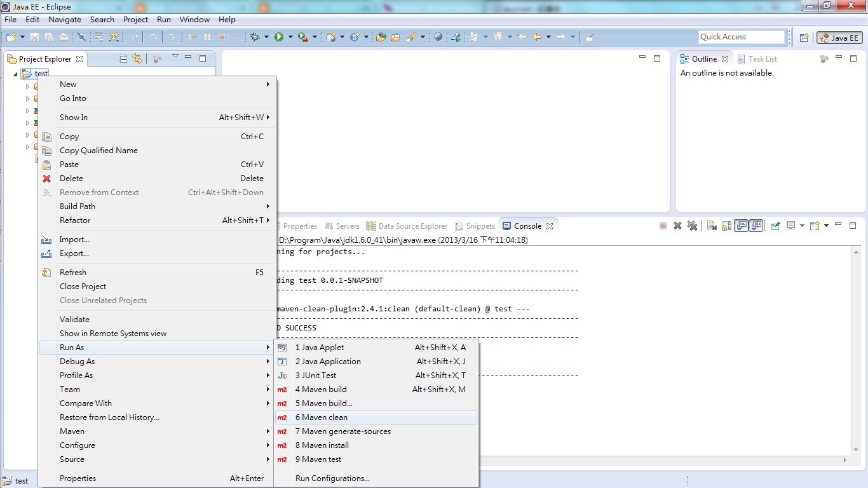Click the Skip All Breakpoints toolbar icon
This screenshot has width=868, height=488.
81,37
